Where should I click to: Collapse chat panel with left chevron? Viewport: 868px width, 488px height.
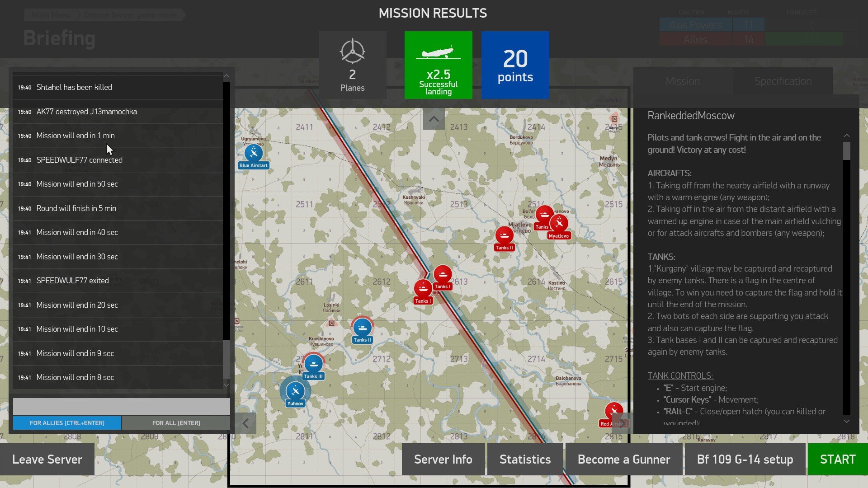click(245, 423)
